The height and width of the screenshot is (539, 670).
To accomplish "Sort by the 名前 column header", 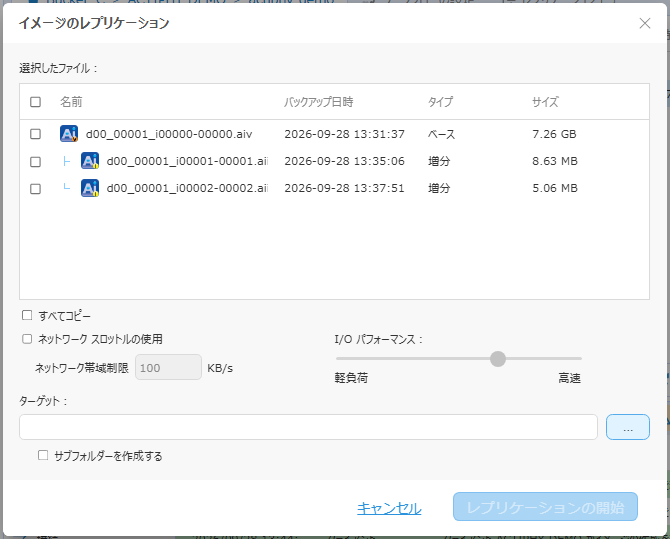I will [x=71, y=102].
